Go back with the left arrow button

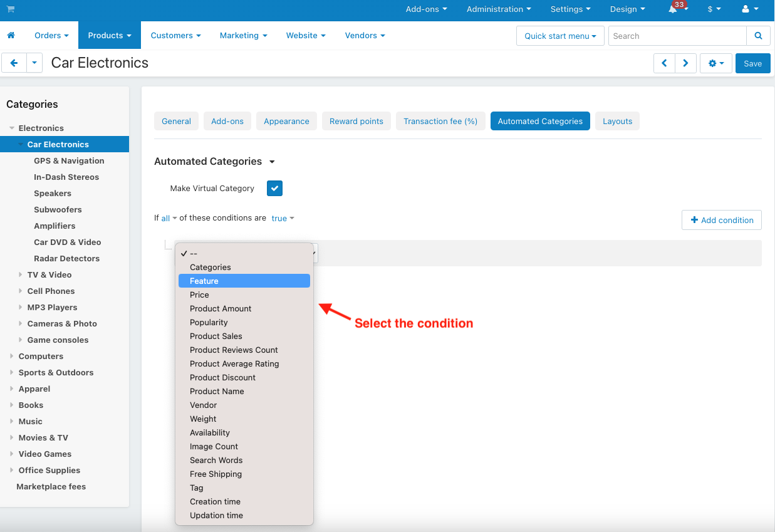(x=14, y=63)
